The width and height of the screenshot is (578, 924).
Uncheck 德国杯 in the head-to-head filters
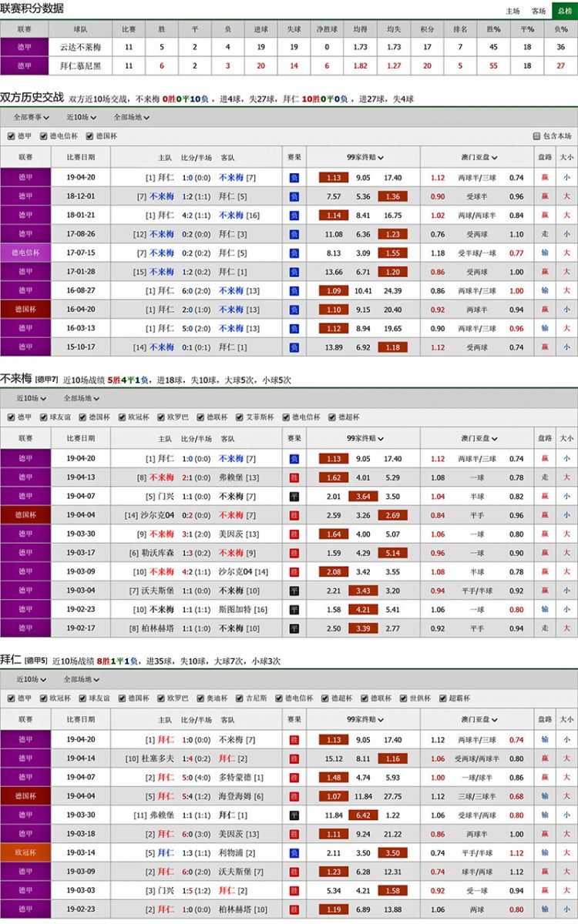[x=89, y=136]
